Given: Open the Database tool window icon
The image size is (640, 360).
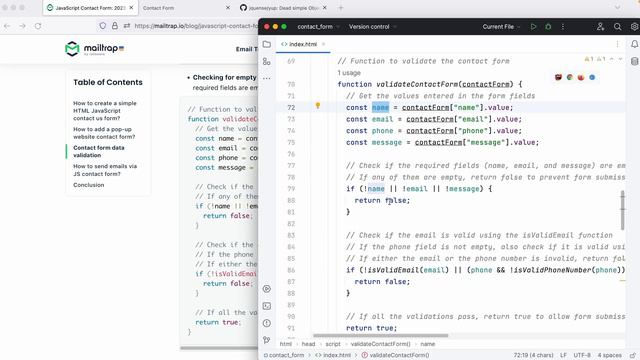Looking at the screenshot, I should point(634,61).
